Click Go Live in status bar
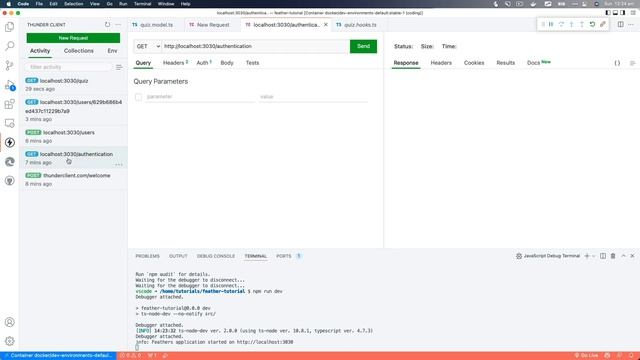This screenshot has height=360, width=640. pyautogui.click(x=586, y=356)
